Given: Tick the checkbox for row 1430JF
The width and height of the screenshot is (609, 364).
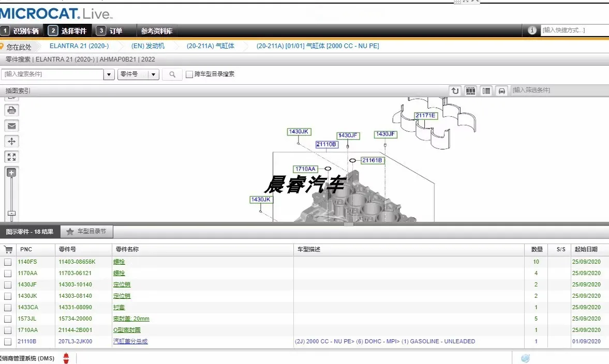Looking at the screenshot, I should (x=8, y=285).
